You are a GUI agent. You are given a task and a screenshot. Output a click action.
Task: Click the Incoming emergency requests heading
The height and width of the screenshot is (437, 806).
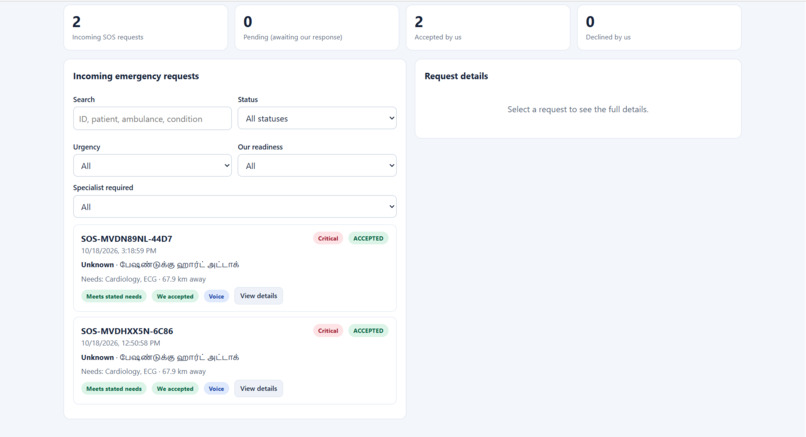click(136, 76)
